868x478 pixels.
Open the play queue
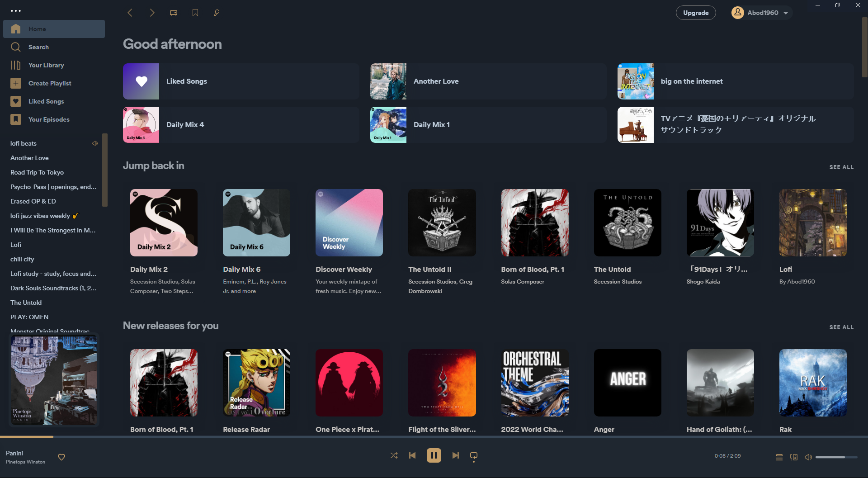(x=779, y=457)
